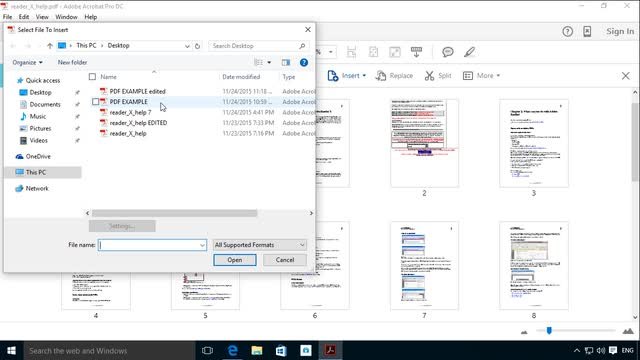Viewport: 640px width, 360px height.
Task: Click the file list horizontal scrollbar
Action: [x=174, y=213]
